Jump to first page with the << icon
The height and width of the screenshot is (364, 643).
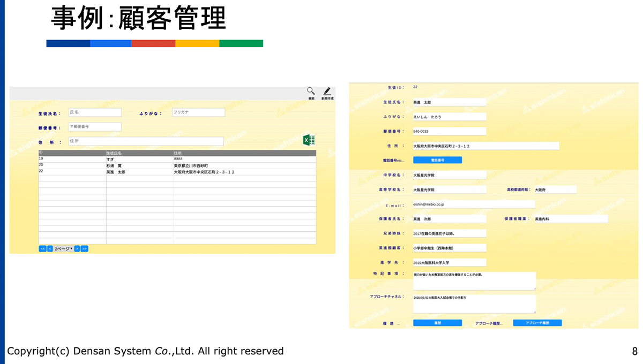[x=42, y=248]
